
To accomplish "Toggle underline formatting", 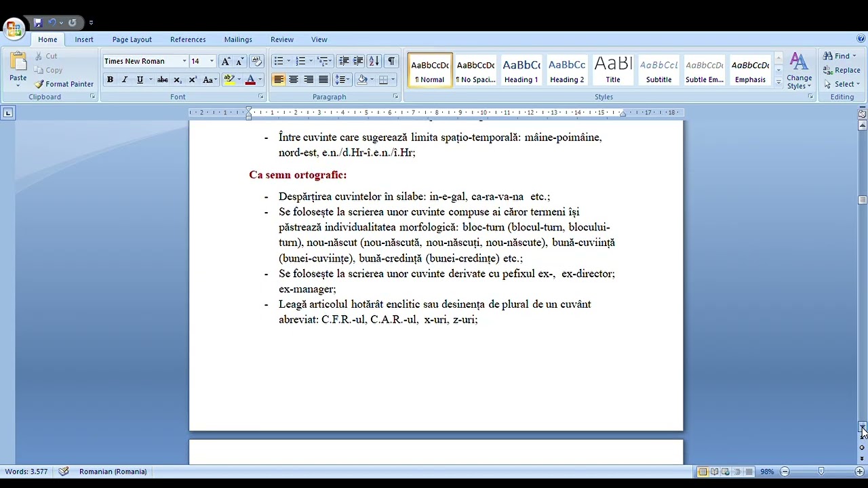I will pos(140,80).
